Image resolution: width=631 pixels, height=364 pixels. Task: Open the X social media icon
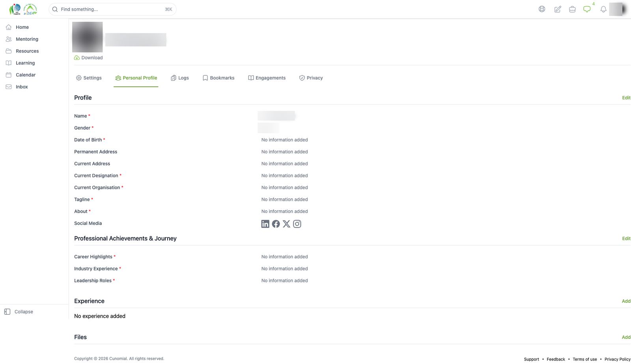coord(286,224)
